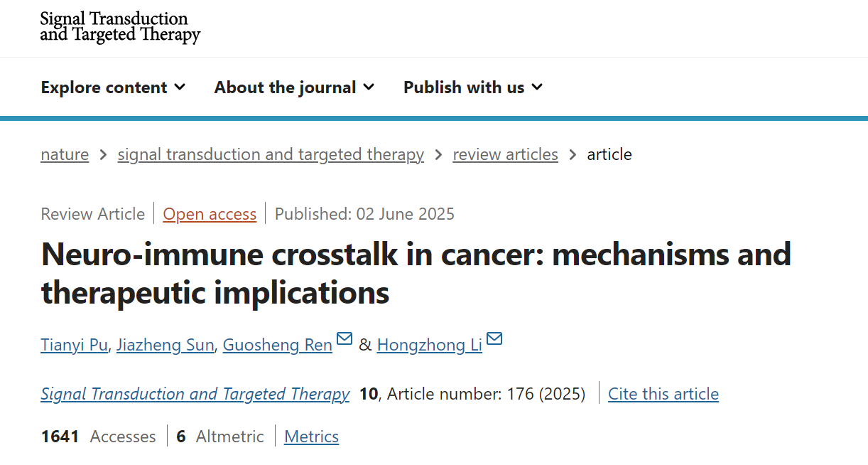The height and width of the screenshot is (465, 868).
Task: Select author Hongzhong Li's name
Action: [429, 345]
